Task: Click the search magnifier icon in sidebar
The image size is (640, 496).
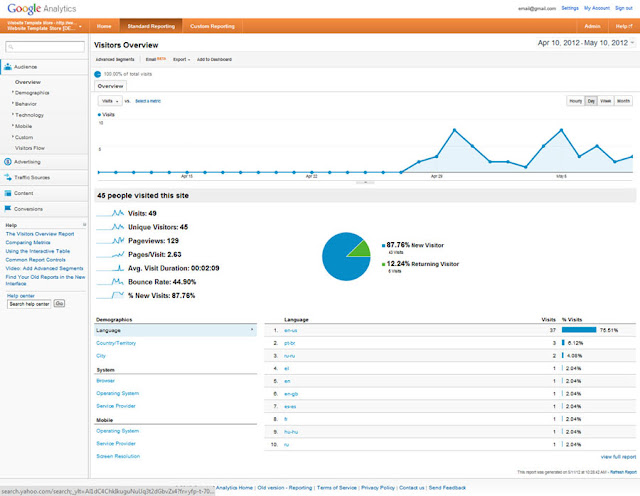Action: point(11,47)
